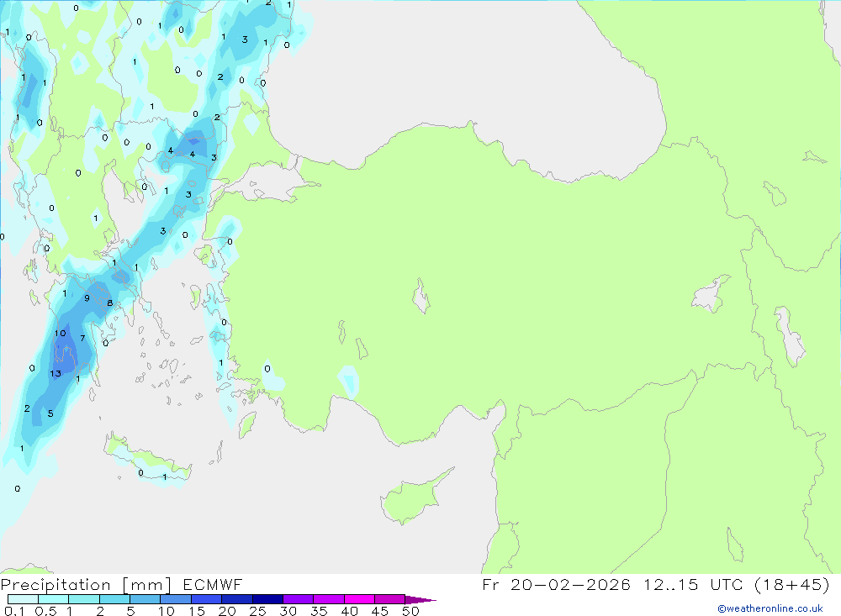
Task: Pick the 10–15 mm legend color swatch
Action: point(176,599)
